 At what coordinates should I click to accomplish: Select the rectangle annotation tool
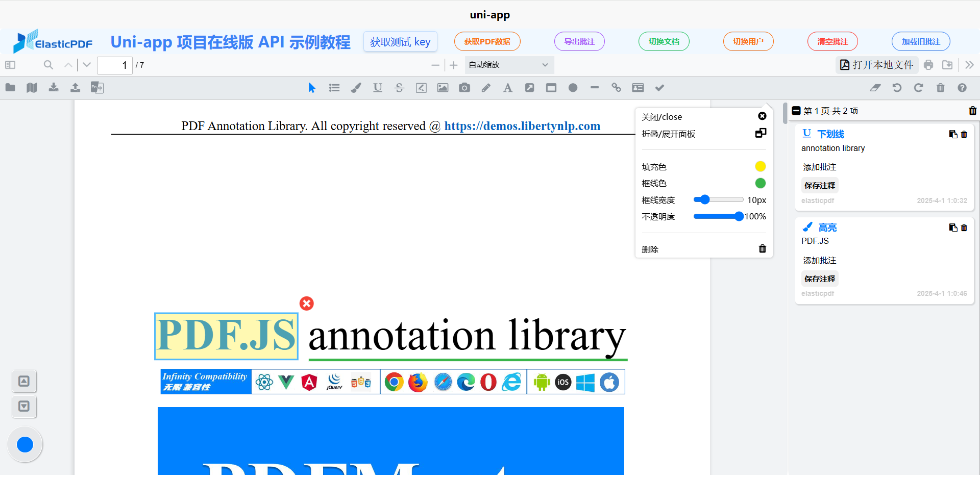551,87
